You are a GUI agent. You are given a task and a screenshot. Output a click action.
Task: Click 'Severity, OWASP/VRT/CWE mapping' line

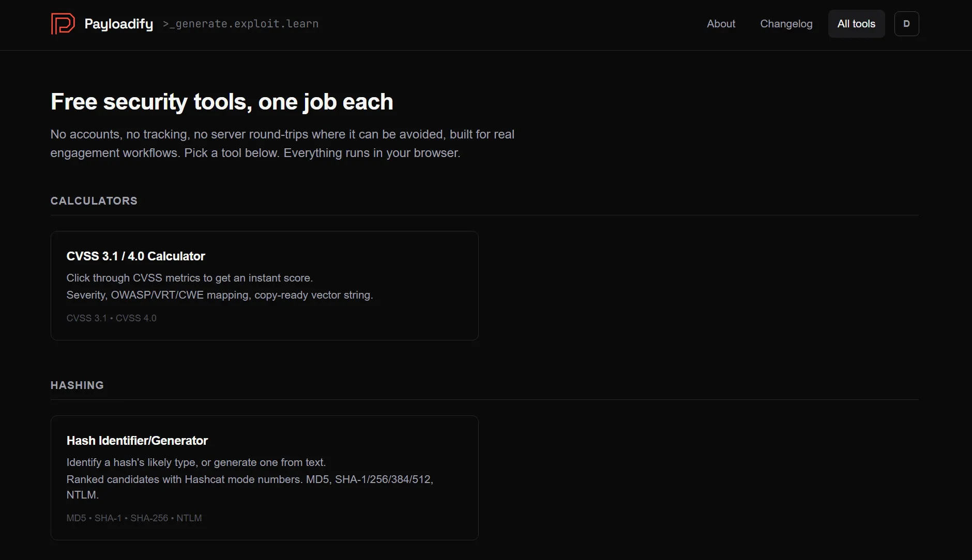pyautogui.click(x=220, y=295)
